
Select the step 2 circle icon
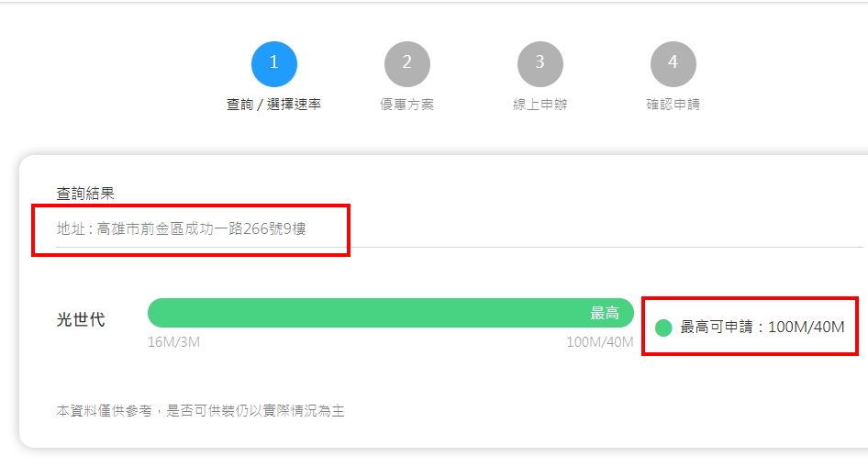406,63
